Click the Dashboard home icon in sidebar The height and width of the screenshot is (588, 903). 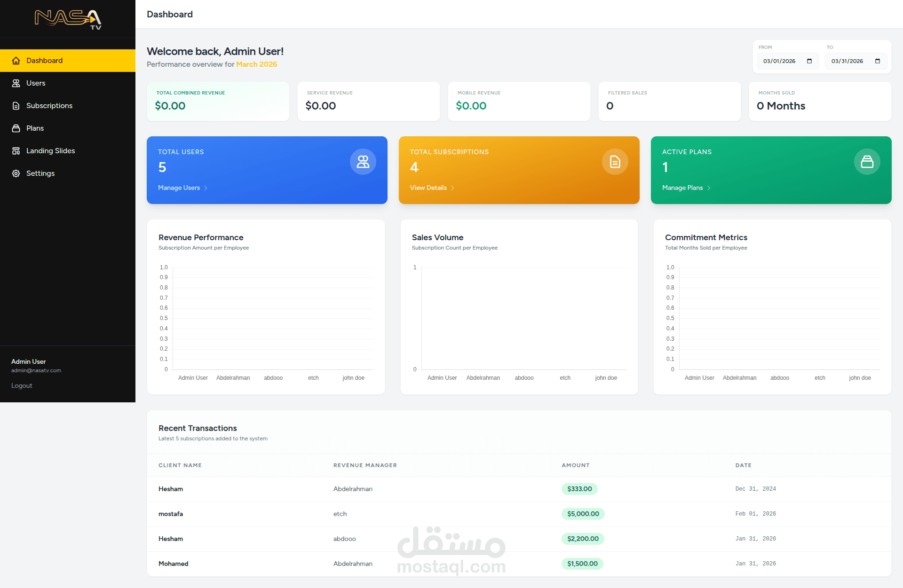[16, 61]
